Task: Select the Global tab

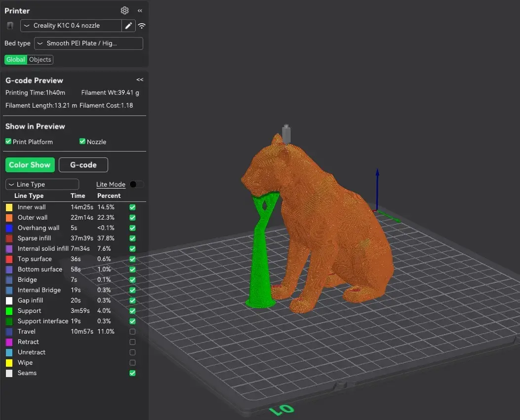Action: click(x=15, y=59)
